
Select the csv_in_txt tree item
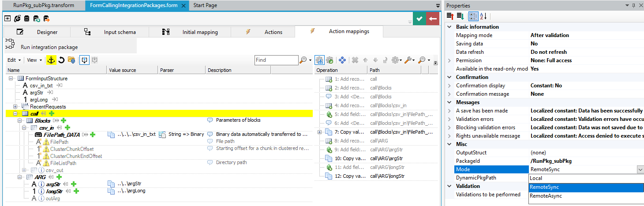[x=41, y=86]
